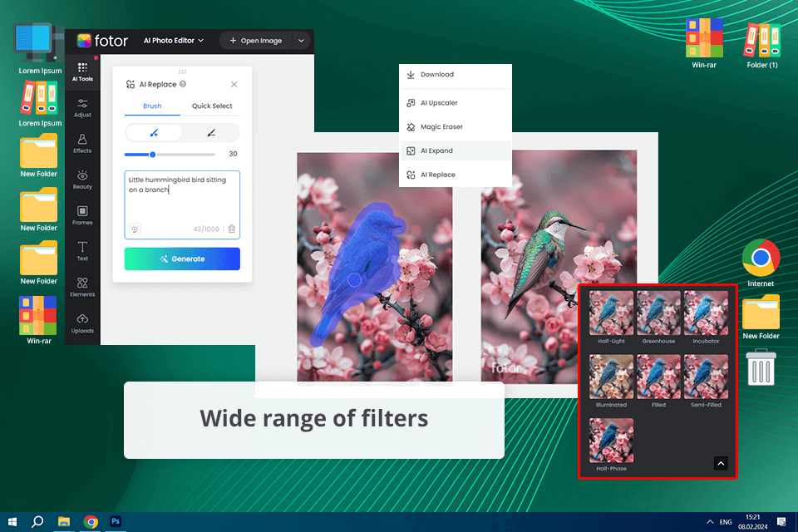Open Photoshop from the taskbar
Image resolution: width=798 pixels, height=532 pixels.
coord(116,521)
